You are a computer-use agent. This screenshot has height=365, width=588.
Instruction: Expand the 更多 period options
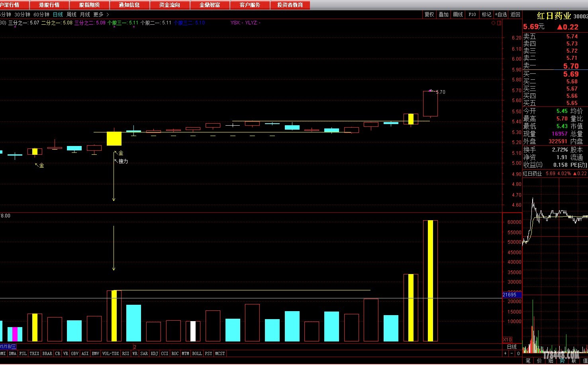click(x=101, y=14)
